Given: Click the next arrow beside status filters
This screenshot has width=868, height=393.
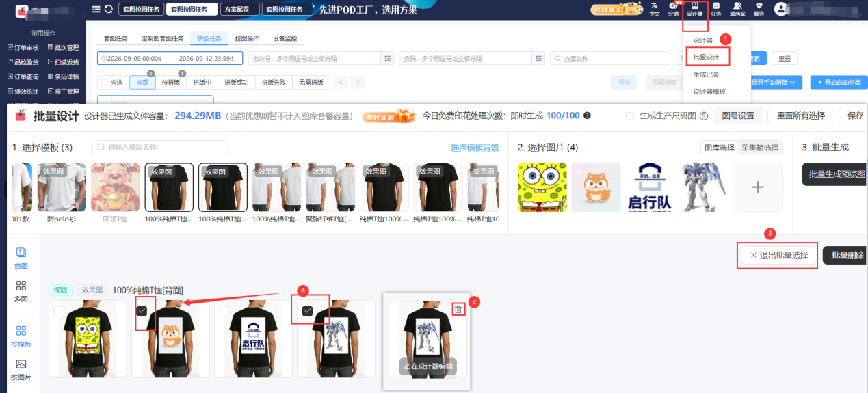Looking at the screenshot, I should coord(357,83).
